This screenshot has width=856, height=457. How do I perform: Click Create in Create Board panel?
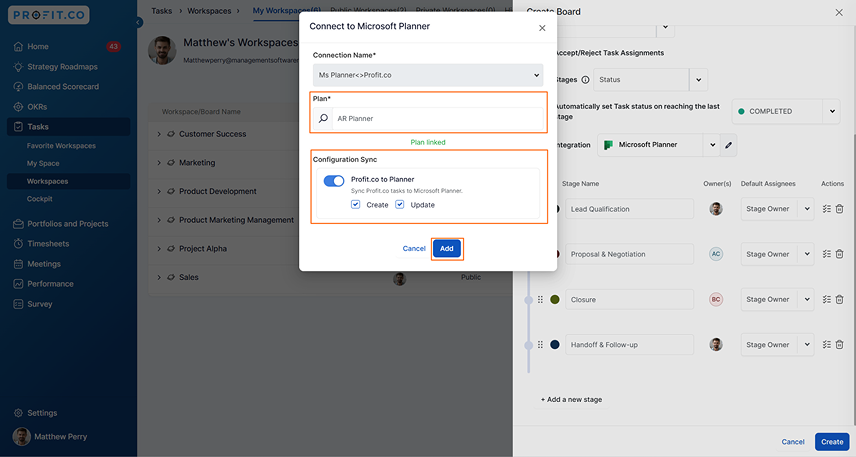coord(832,442)
